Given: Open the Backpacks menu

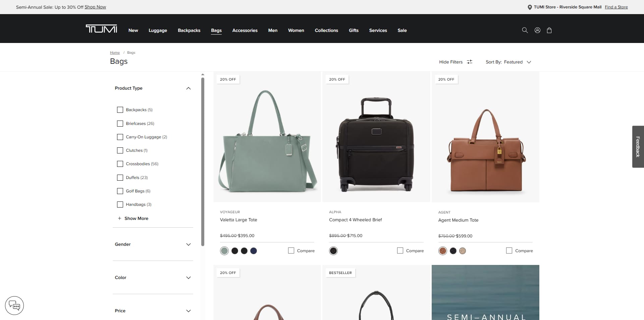Looking at the screenshot, I should pyautogui.click(x=189, y=30).
